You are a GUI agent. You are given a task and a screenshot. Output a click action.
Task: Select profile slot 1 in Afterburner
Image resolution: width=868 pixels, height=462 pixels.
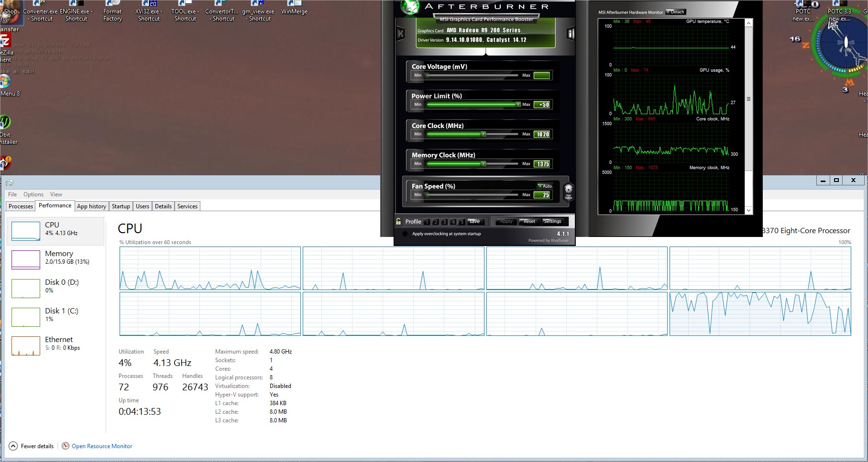(x=427, y=222)
